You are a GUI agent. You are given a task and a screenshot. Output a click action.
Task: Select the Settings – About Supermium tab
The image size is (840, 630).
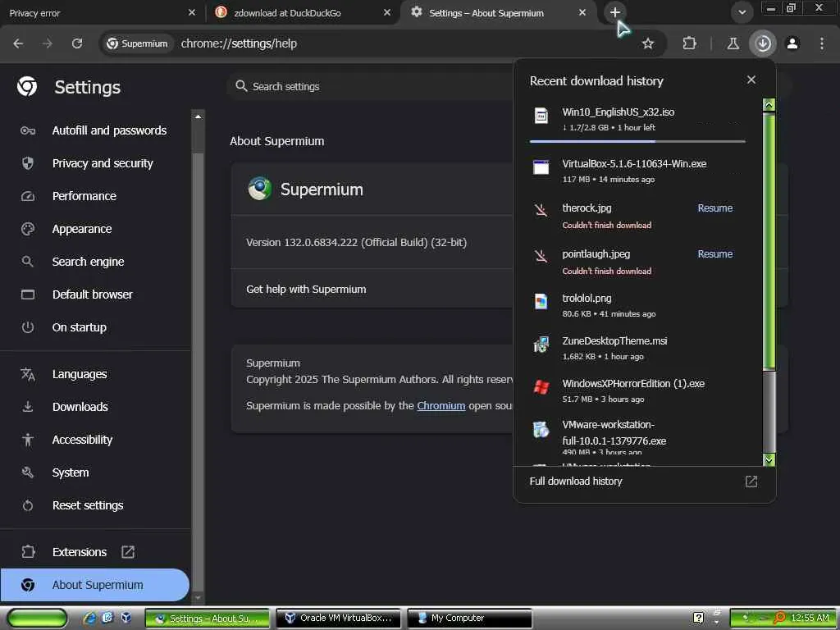coord(497,13)
